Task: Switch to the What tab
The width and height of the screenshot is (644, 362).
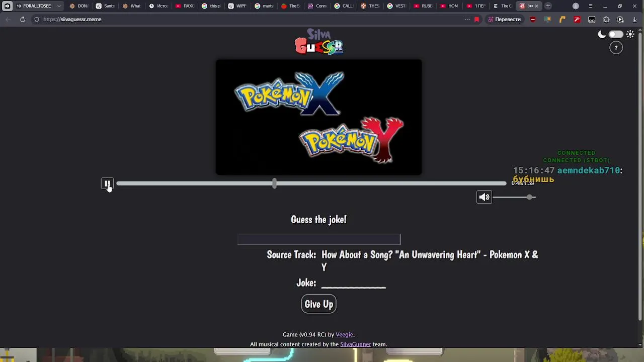Action: (x=132, y=6)
